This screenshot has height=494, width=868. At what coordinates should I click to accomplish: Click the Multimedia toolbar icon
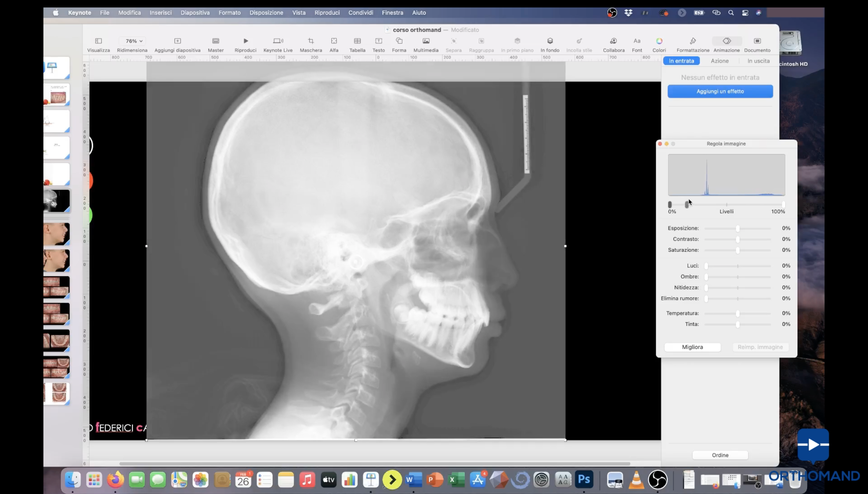[426, 41]
